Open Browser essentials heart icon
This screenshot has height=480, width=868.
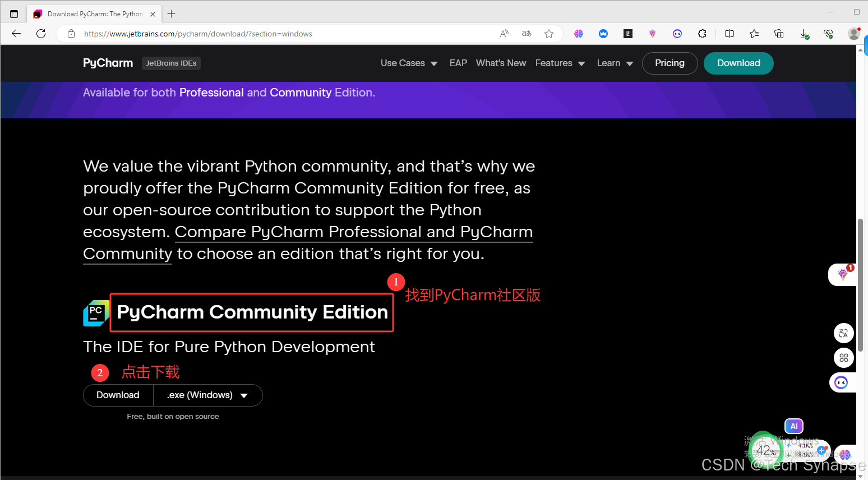coord(828,34)
